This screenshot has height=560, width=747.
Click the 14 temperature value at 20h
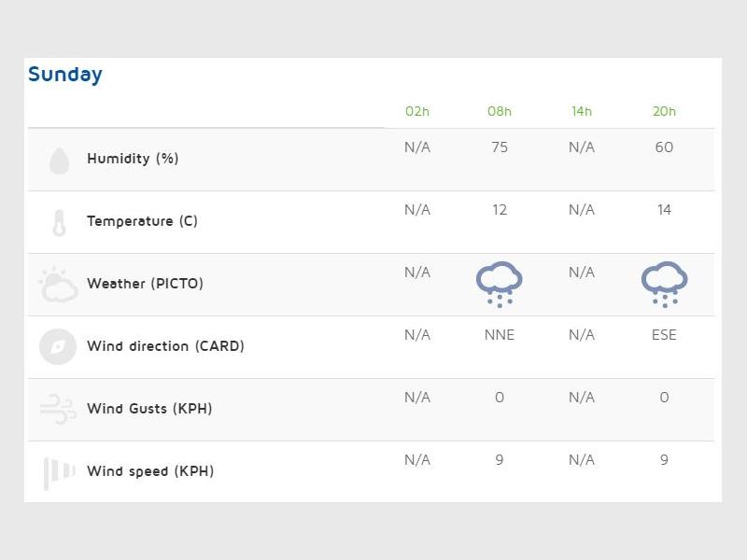(x=664, y=210)
